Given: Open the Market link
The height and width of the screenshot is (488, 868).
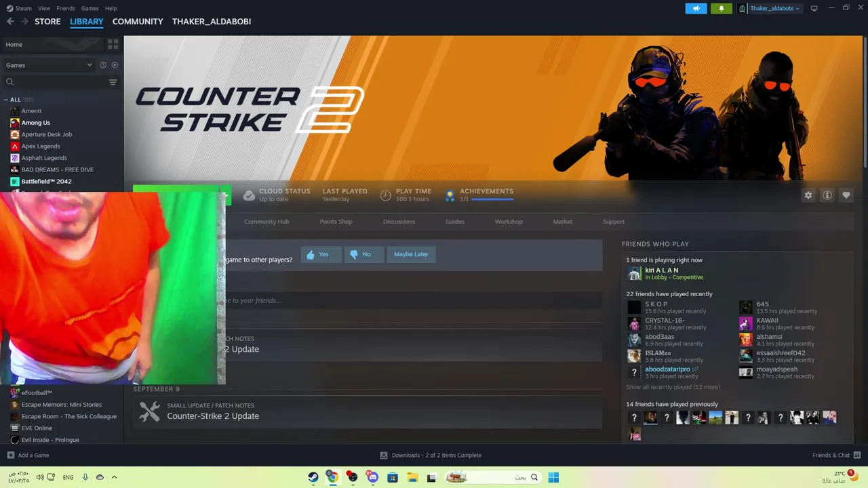Looking at the screenshot, I should [562, 222].
